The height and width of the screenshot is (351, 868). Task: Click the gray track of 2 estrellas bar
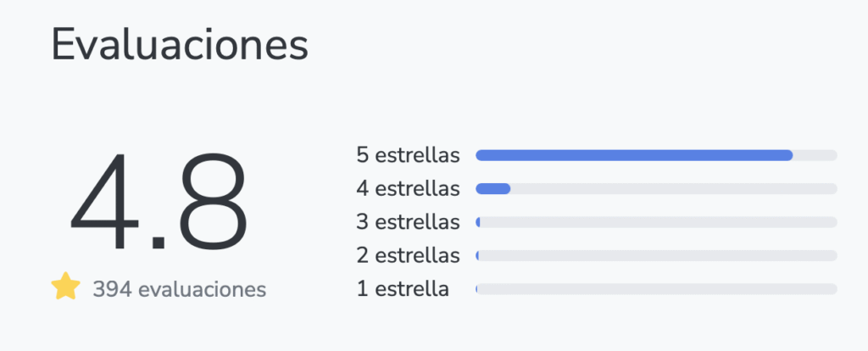tap(659, 255)
